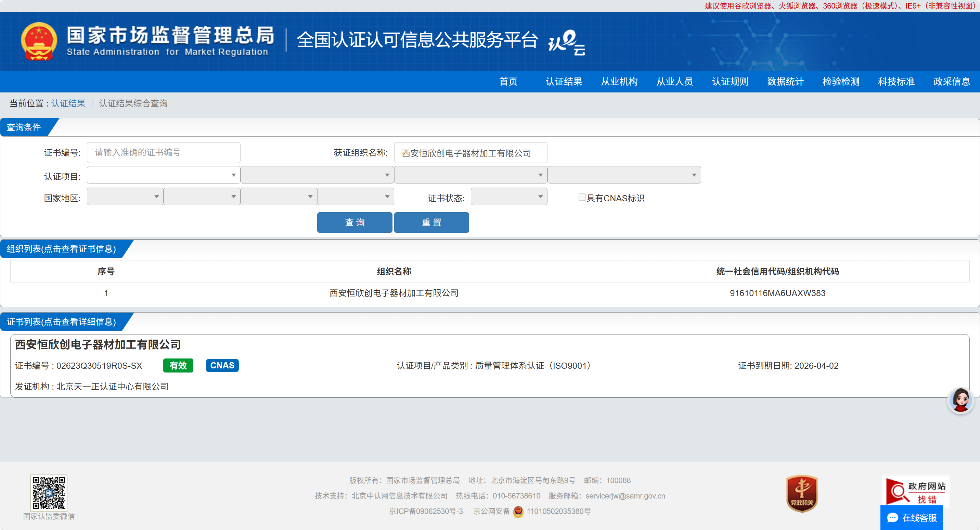Go to the 首页 nav item

click(508, 81)
